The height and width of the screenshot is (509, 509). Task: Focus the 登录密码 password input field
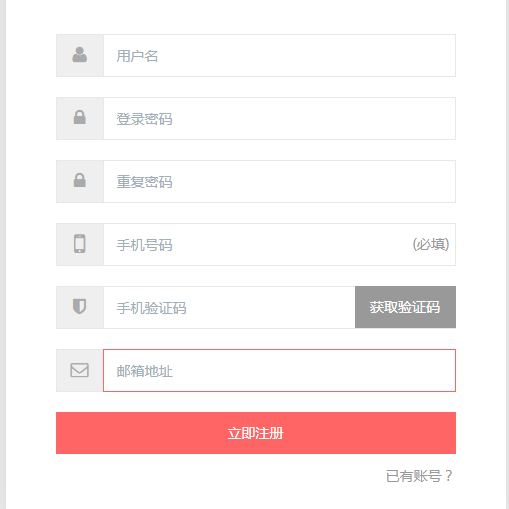coord(279,119)
